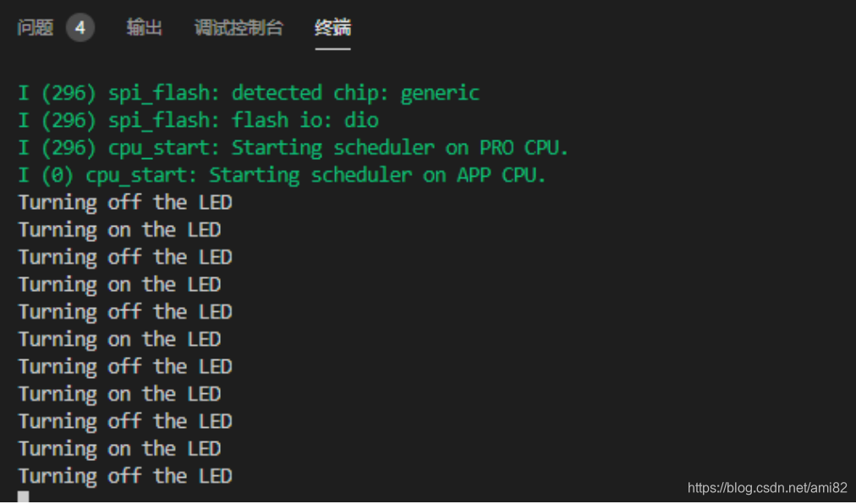This screenshot has width=856, height=504.
Task: Click the last 'Turning off the LED' line
Action: (124, 475)
